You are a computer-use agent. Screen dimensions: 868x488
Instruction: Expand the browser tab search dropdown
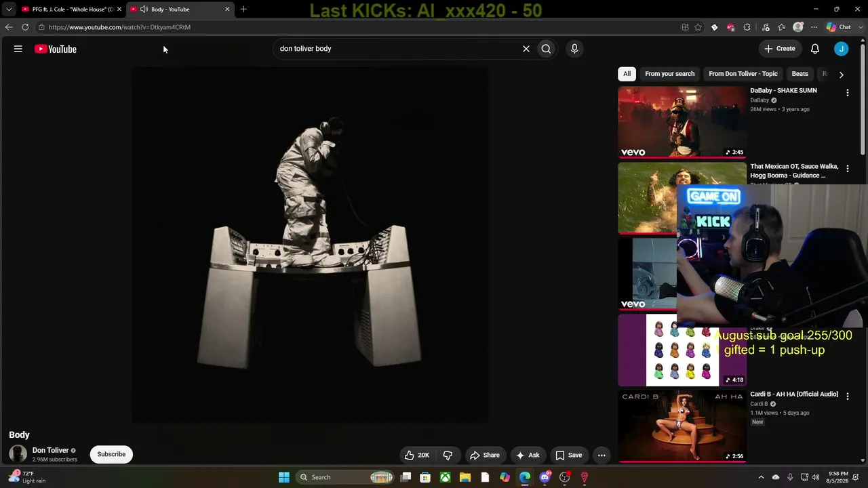click(x=9, y=9)
